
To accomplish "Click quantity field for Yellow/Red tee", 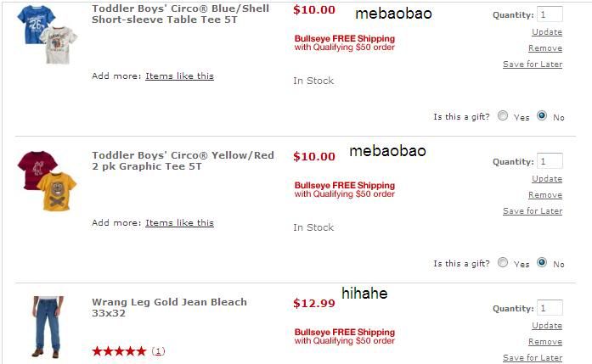I will [550, 161].
